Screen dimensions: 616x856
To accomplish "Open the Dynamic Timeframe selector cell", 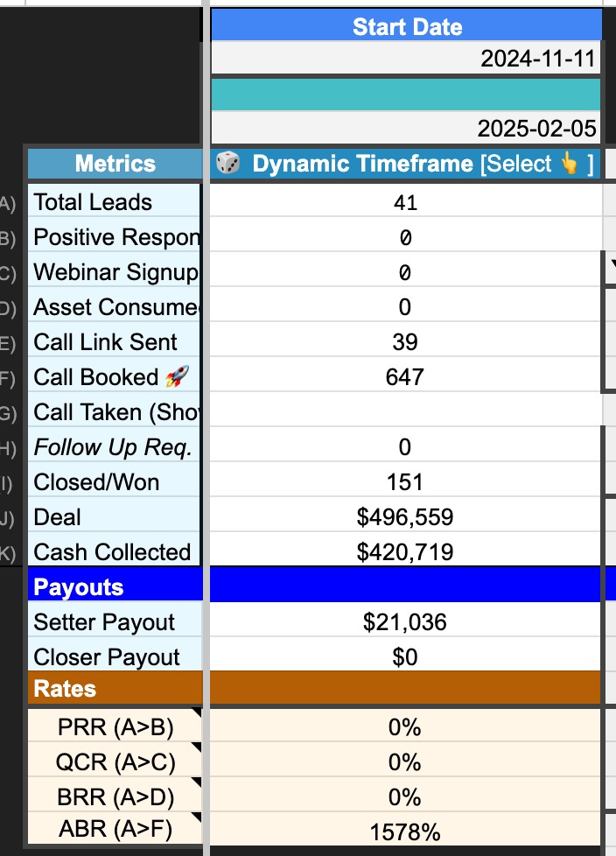I will (406, 164).
